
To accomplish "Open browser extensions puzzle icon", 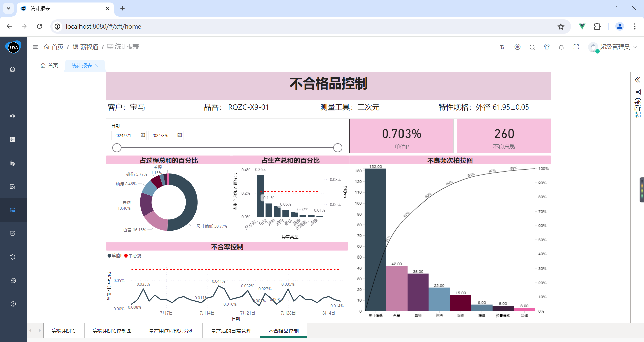I will click(x=597, y=26).
